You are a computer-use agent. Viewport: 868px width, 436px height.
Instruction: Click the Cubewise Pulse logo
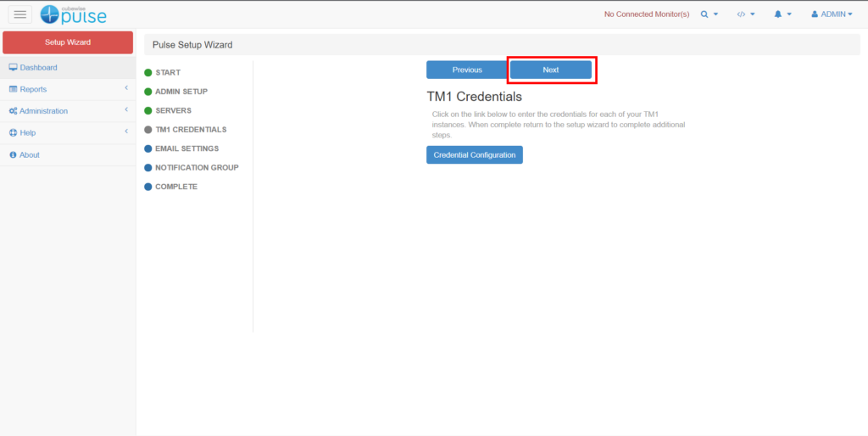tap(73, 14)
